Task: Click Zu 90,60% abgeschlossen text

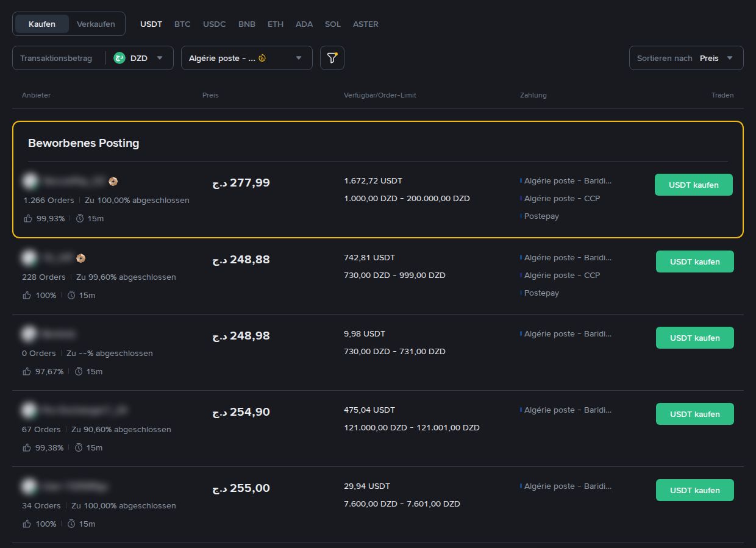Action: tap(121, 430)
